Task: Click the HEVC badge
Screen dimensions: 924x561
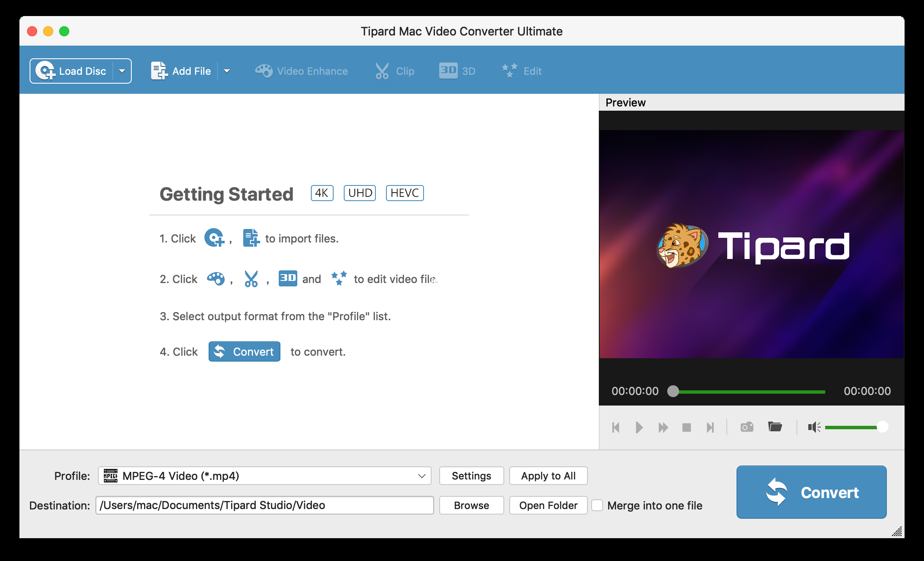Action: 405,193
